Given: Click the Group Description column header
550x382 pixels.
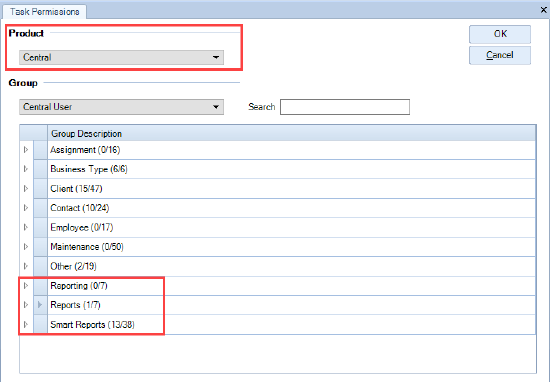Looking at the screenshot, I should point(291,134).
